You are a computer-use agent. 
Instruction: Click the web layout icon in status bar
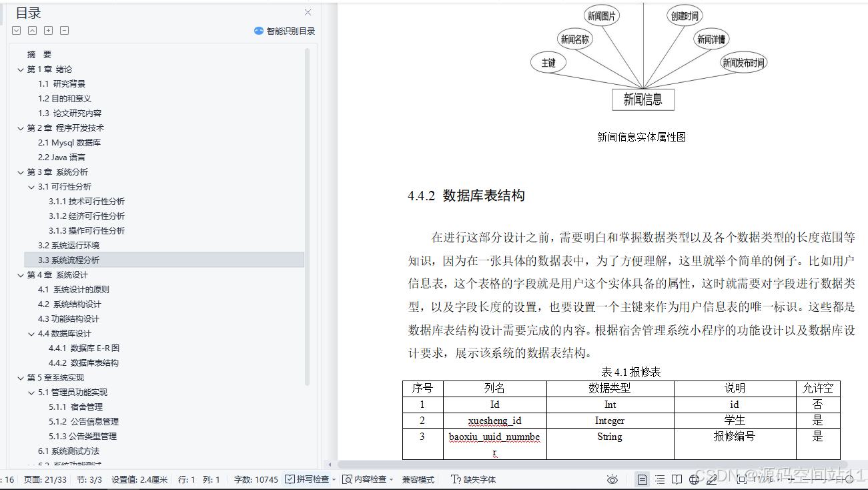pos(695,479)
